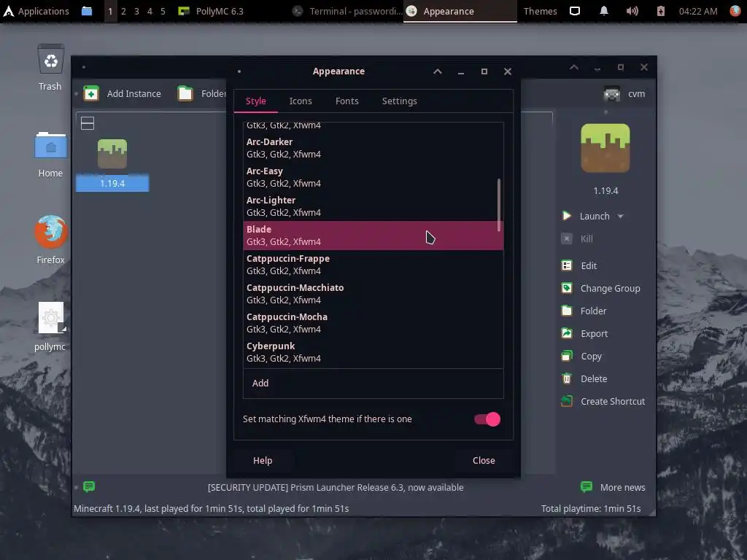Select the Arc-Darker theme
Viewport: 747px width, 560px height.
(x=373, y=148)
